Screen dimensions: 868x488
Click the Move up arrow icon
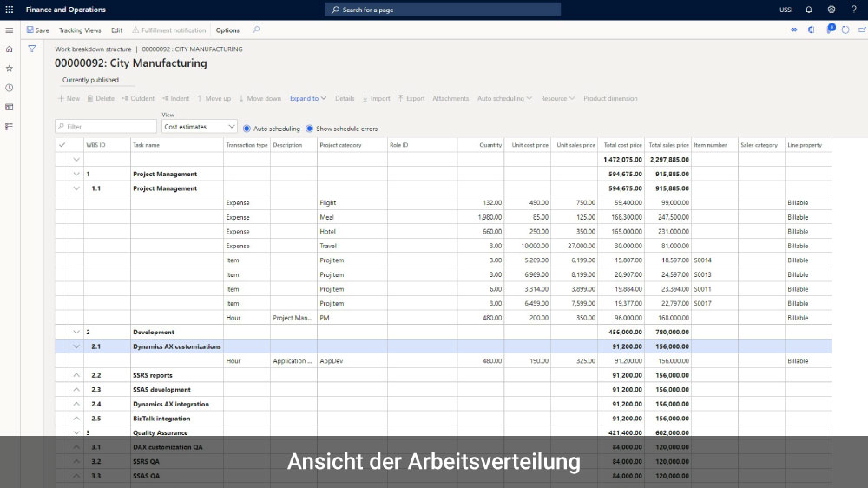pos(200,99)
